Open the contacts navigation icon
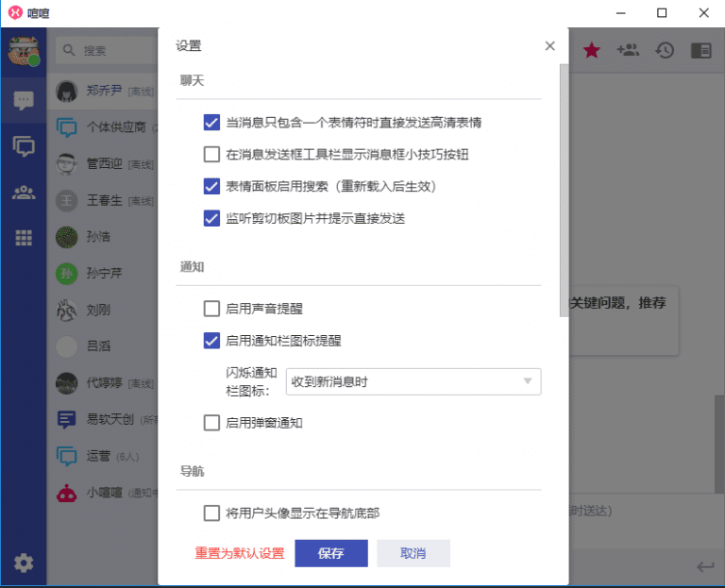 (24, 193)
